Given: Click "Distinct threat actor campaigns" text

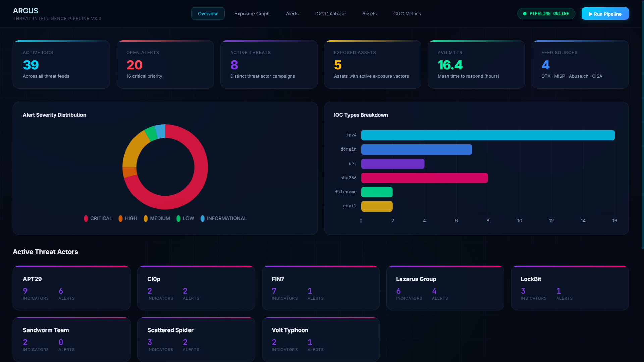Looking at the screenshot, I should (x=263, y=76).
